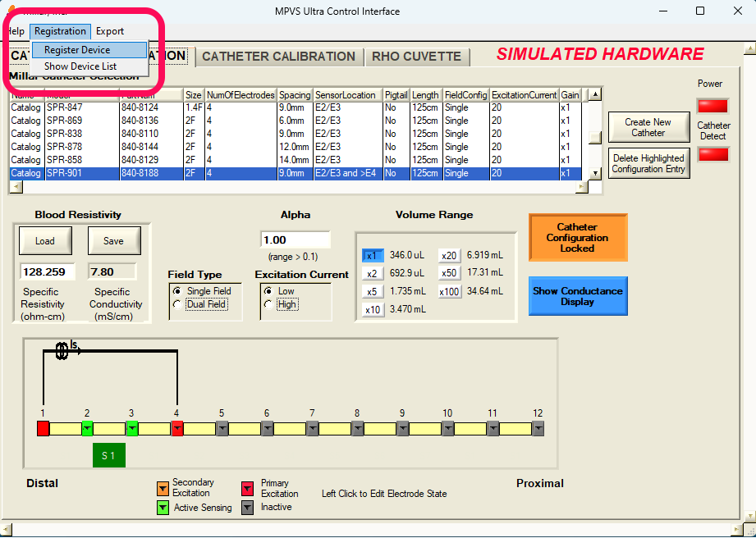Click the Active Sensing legend icon
Screen dimensions: 756x538
[163, 507]
